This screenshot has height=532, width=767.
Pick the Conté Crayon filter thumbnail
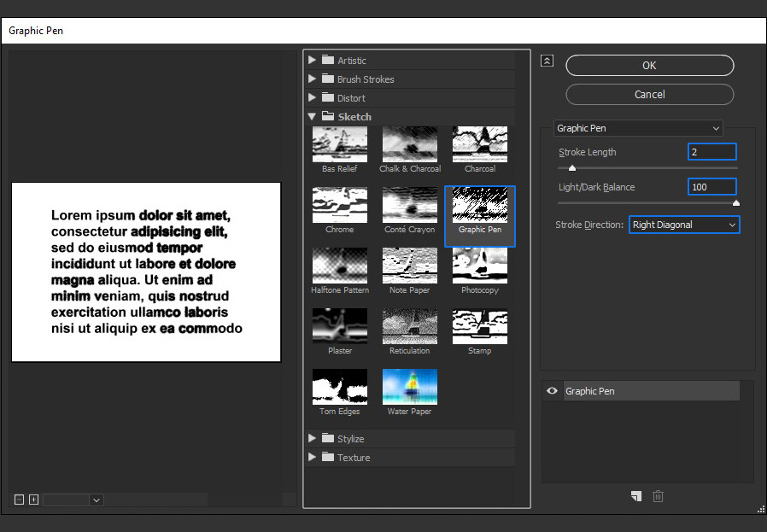coord(410,205)
